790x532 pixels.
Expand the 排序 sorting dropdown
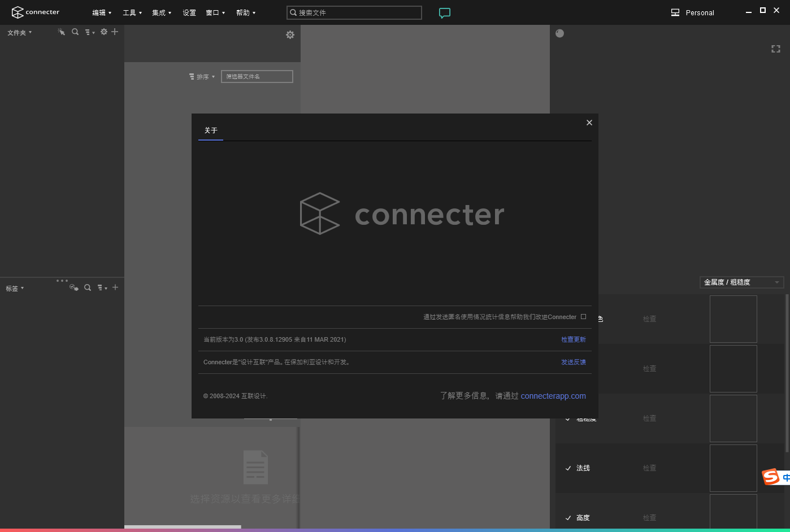click(x=203, y=76)
